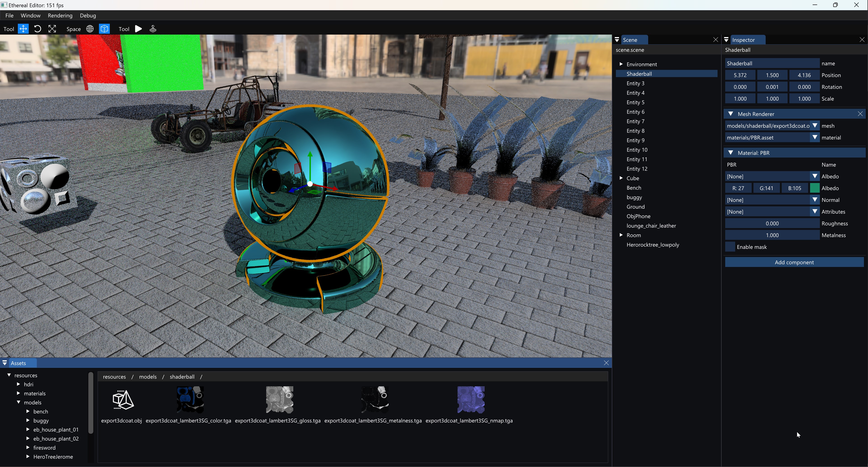The image size is (868, 467).
Task: Open the Attributes texture dropdown
Action: pos(815,211)
